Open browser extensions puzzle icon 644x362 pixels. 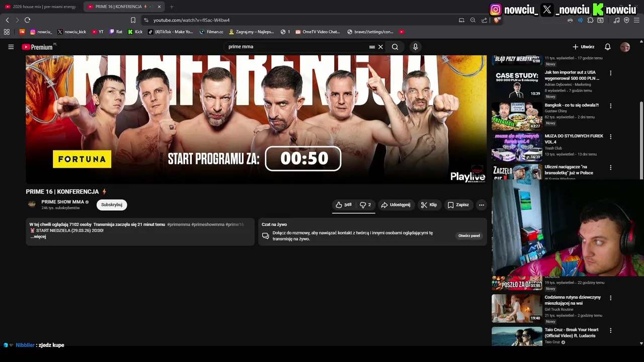point(590,20)
